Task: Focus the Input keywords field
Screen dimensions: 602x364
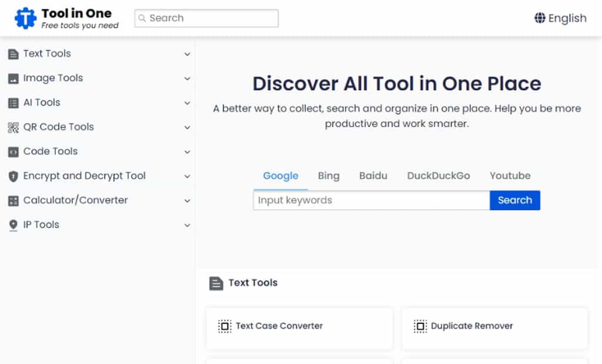Action: [371, 201]
